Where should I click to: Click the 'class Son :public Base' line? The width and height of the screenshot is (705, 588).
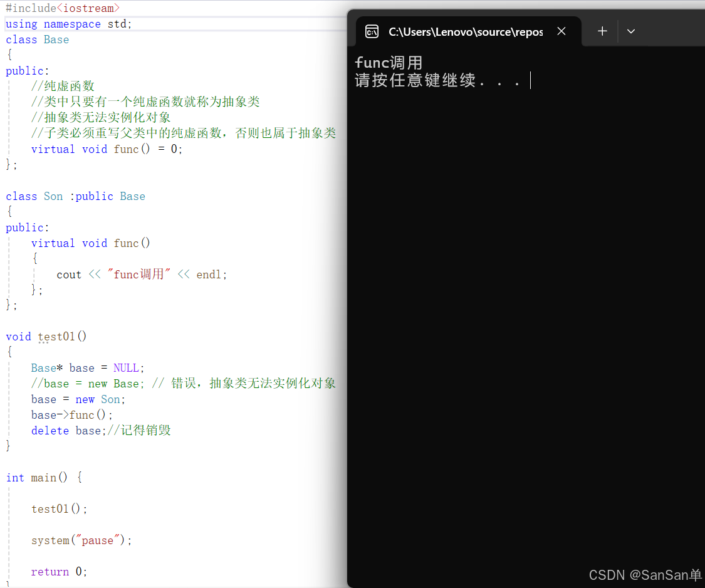coord(76,196)
